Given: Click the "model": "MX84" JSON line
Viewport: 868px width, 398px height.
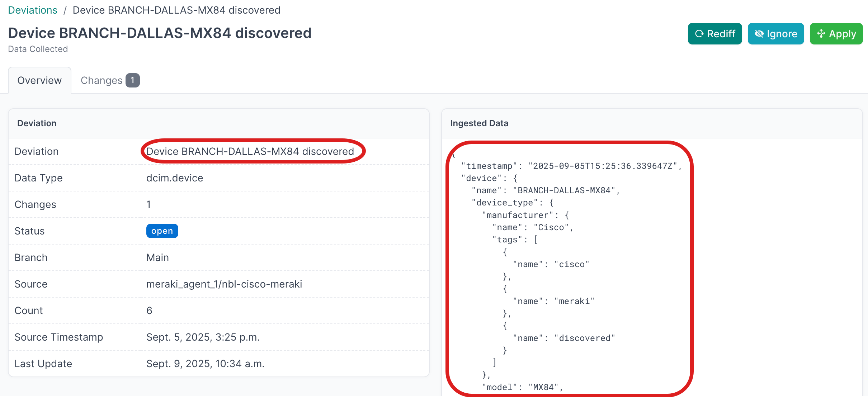Looking at the screenshot, I should pos(522,387).
